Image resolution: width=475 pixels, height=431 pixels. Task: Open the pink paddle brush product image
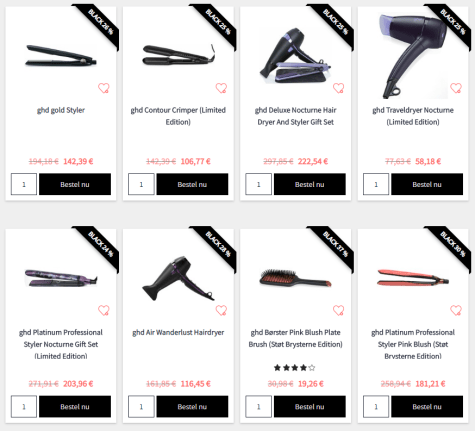[296, 278]
